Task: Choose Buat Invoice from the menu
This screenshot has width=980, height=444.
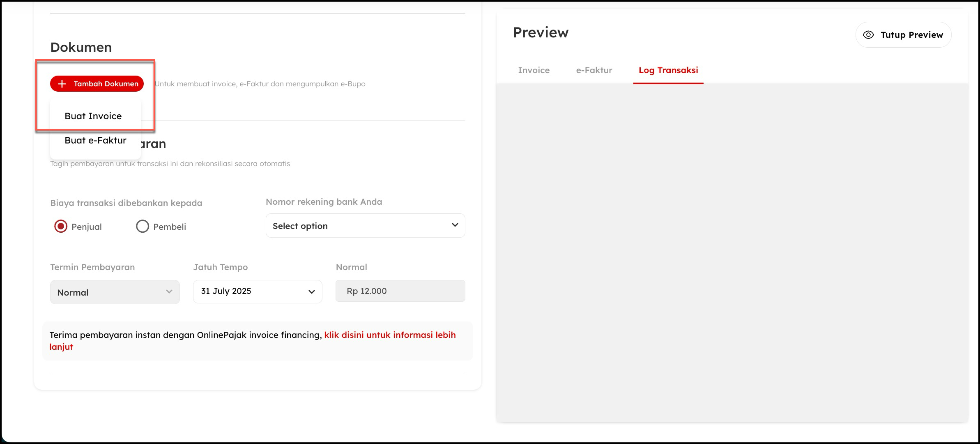Action: (x=93, y=116)
